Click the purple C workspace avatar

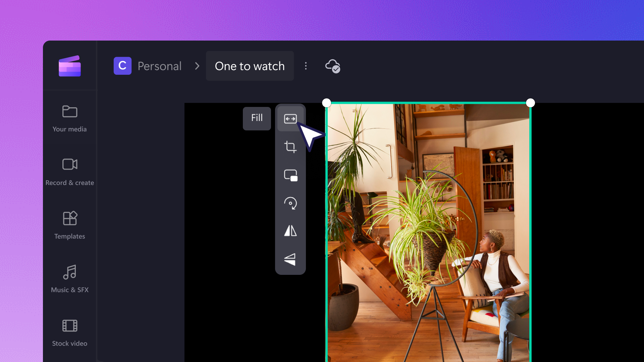[x=122, y=66]
